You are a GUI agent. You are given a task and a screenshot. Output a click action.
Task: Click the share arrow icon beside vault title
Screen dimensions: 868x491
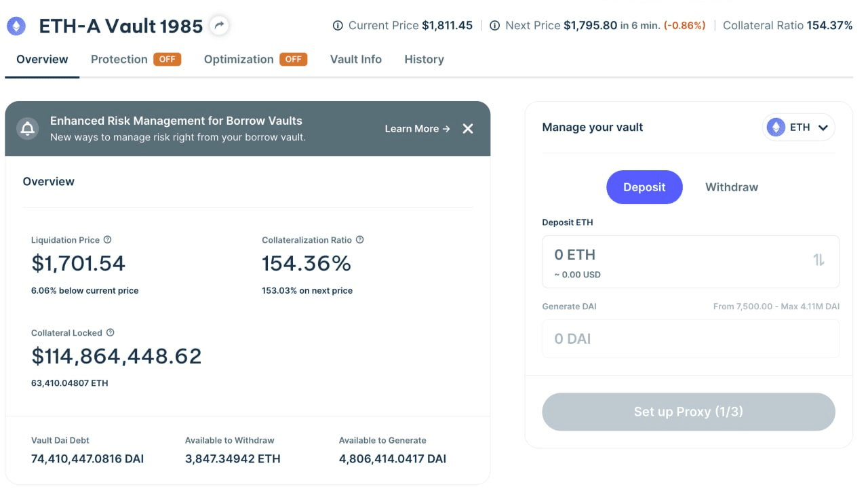click(x=218, y=26)
